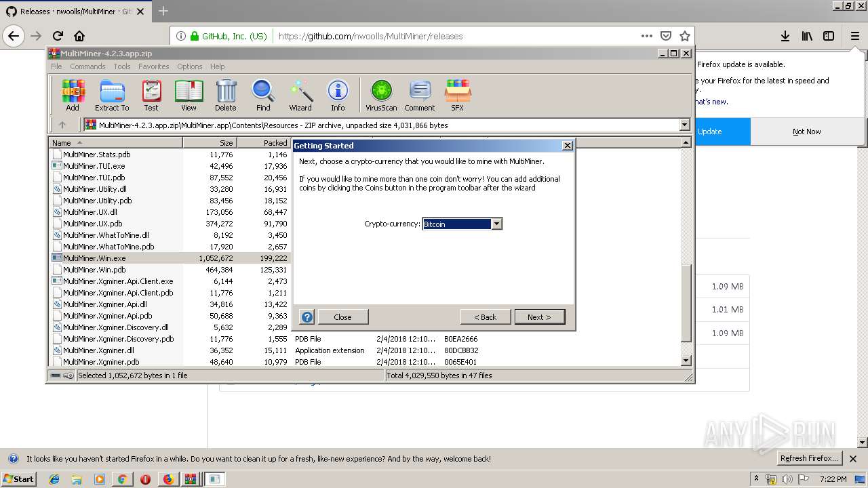Click the SFX toolbar icon
Image resolution: width=868 pixels, height=488 pixels.
pos(458,95)
